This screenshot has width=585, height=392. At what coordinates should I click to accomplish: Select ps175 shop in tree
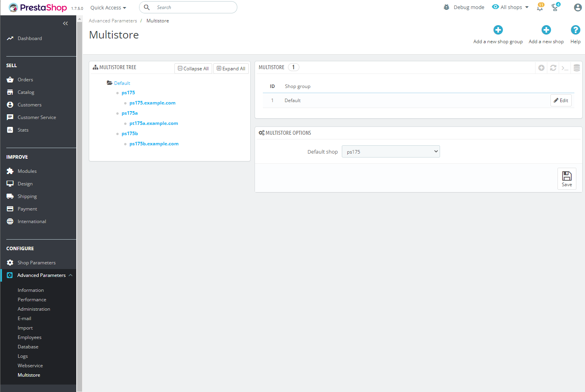pos(128,93)
